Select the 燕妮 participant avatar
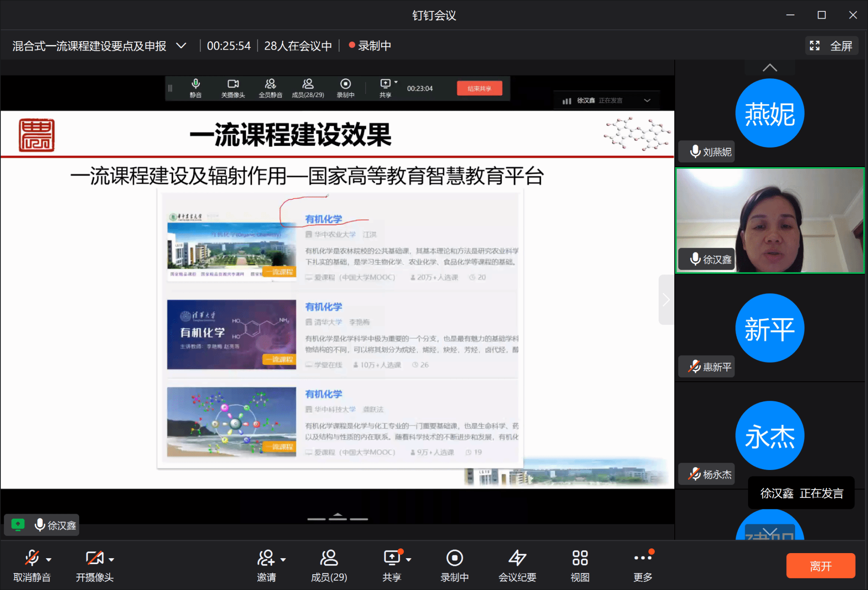Image resolution: width=868 pixels, height=590 pixels. click(770, 113)
